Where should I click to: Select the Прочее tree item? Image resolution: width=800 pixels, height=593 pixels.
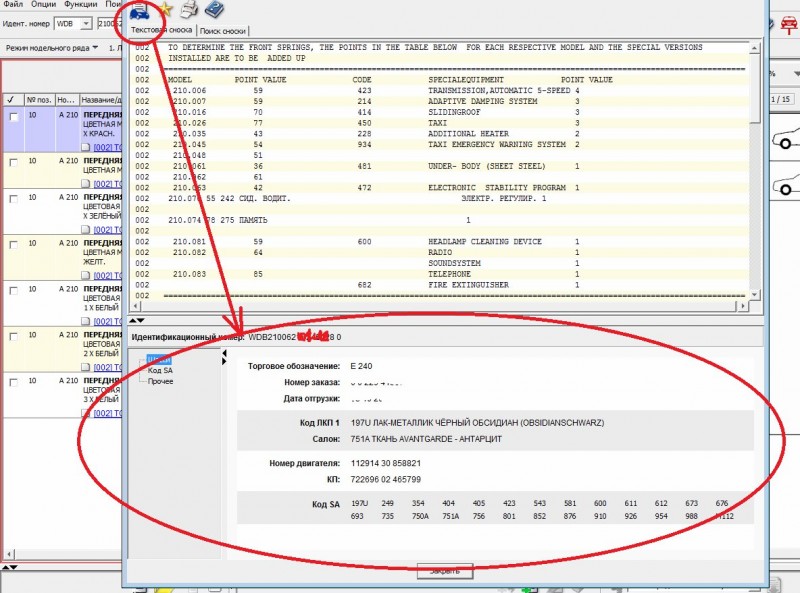click(161, 382)
